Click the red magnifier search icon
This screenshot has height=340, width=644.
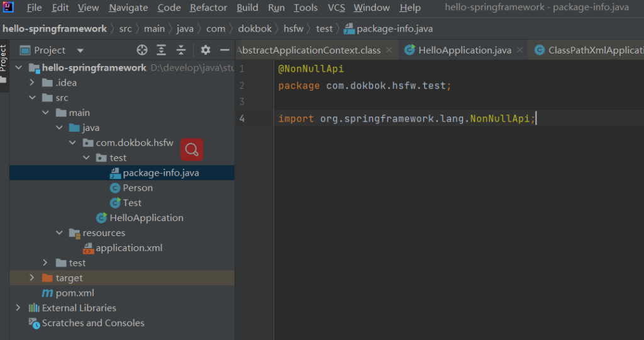(192, 150)
